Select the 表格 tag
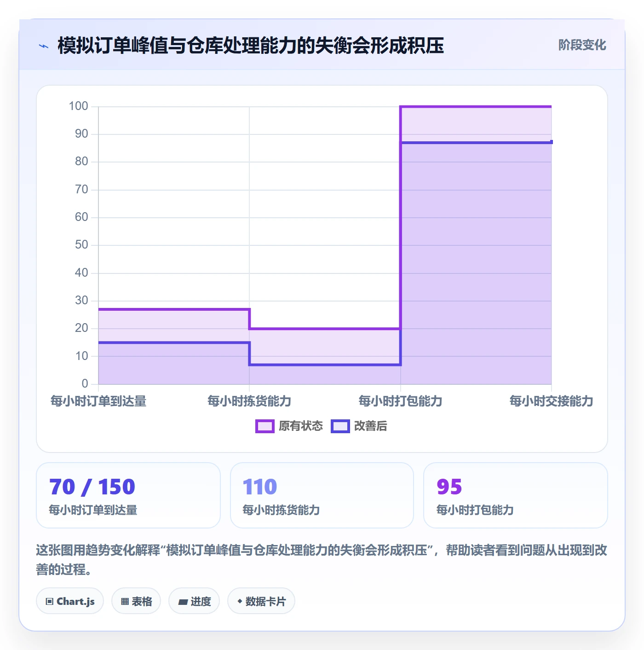 click(136, 601)
